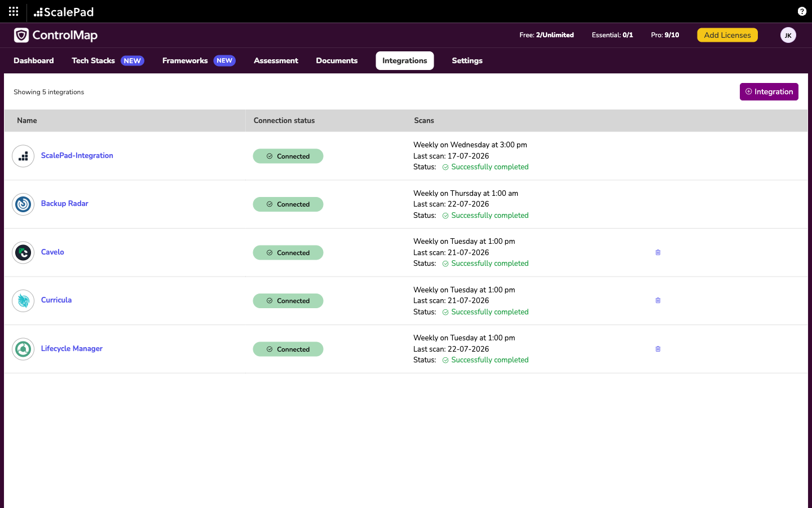
Task: Open the Backup Radar integration link
Action: pyautogui.click(x=65, y=204)
